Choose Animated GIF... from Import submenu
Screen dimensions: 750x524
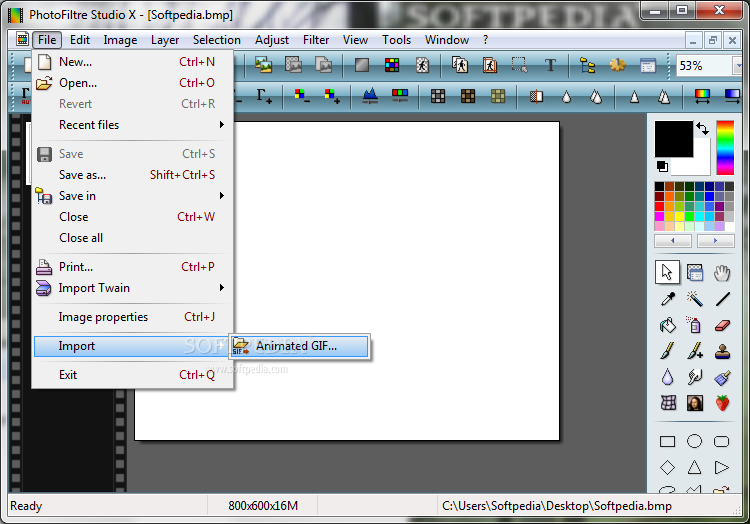click(x=299, y=346)
